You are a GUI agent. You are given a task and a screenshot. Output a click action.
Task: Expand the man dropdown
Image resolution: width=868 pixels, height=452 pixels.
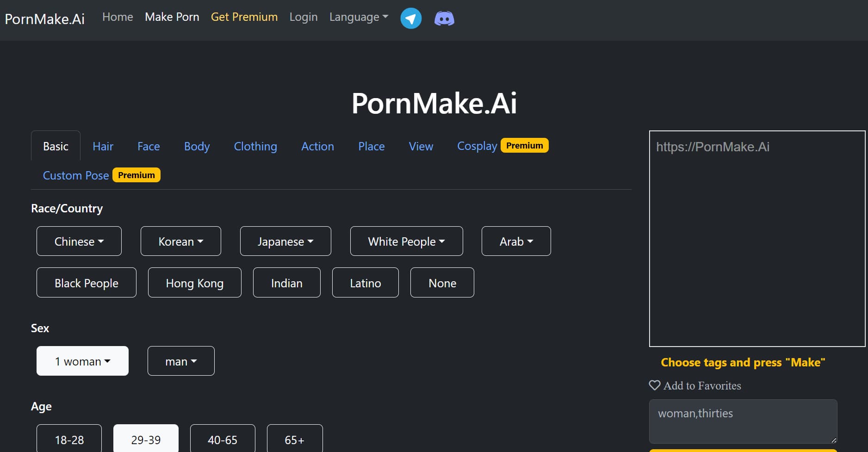181,361
